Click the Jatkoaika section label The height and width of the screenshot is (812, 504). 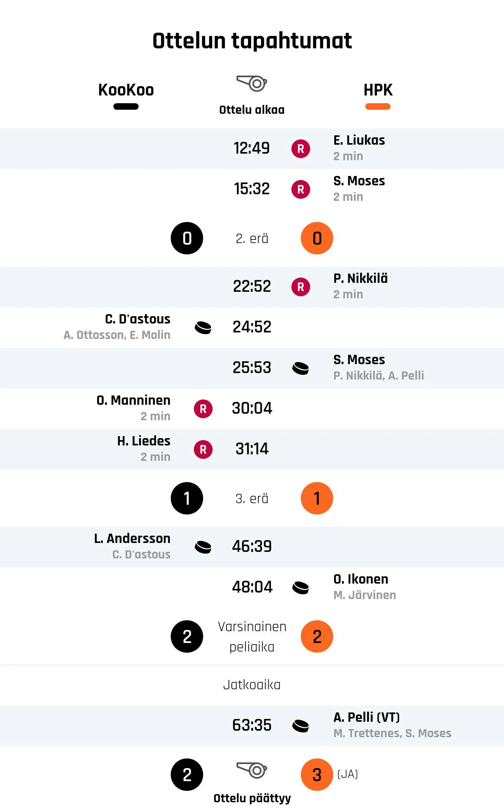(252, 685)
